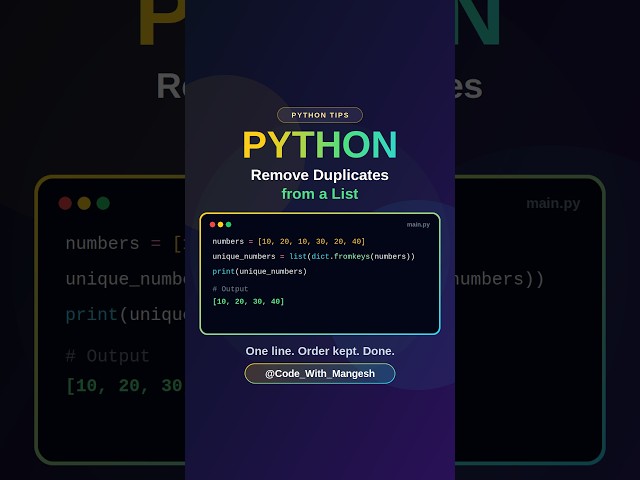Click the green 'from a List' text
Viewport: 640px width, 480px height.
(x=320, y=194)
